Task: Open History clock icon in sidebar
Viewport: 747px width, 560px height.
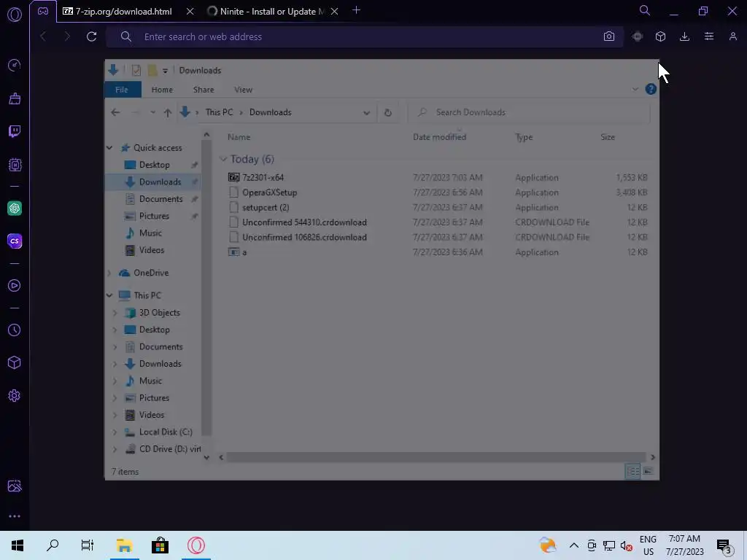Action: [15, 330]
